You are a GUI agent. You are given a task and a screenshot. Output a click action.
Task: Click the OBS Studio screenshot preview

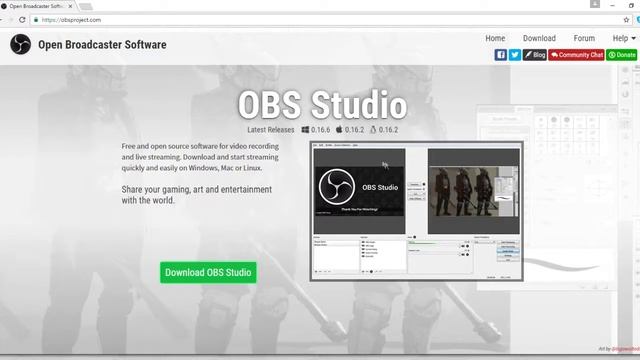coord(416,211)
